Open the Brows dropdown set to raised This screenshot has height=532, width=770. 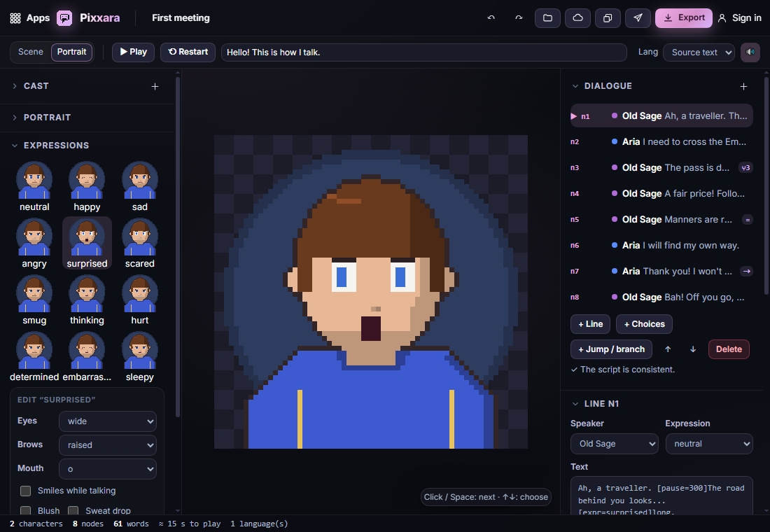[x=108, y=445]
